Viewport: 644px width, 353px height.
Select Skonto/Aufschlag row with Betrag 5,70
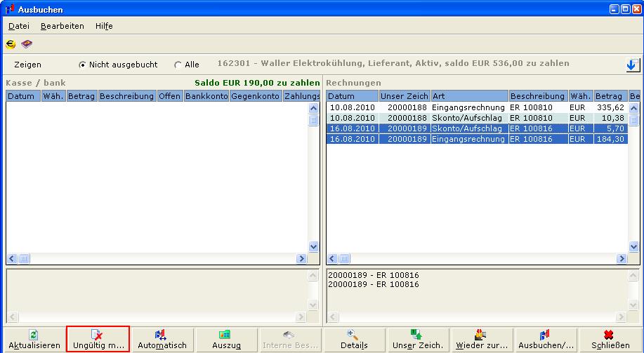tap(478, 128)
